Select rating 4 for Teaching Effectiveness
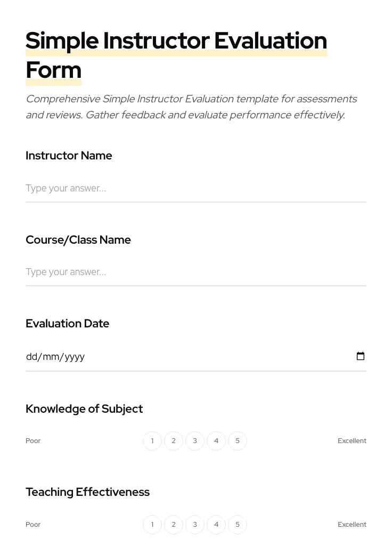The width and height of the screenshot is (392, 546). 216,524
